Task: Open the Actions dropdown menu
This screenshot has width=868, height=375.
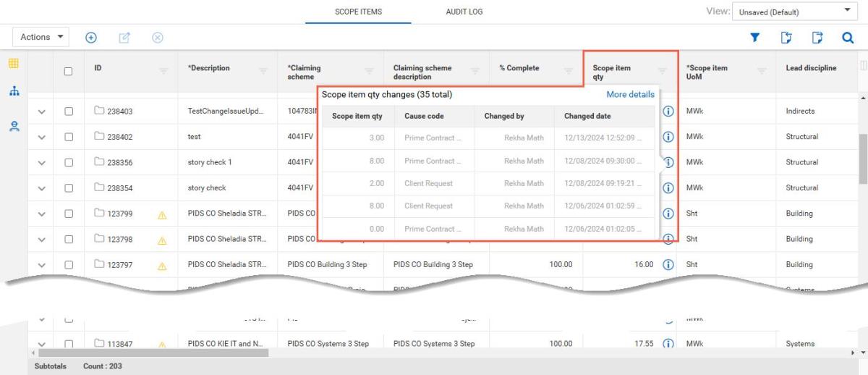Action: click(x=43, y=37)
